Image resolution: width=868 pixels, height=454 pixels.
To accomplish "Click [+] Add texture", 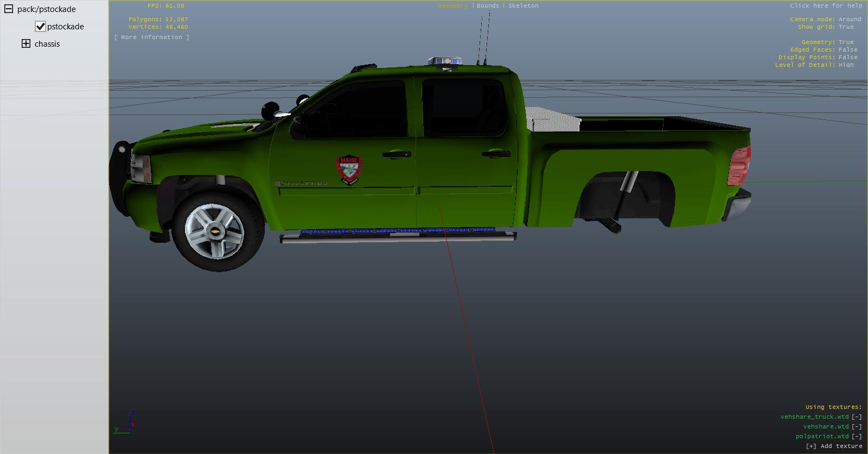I will pyautogui.click(x=834, y=446).
